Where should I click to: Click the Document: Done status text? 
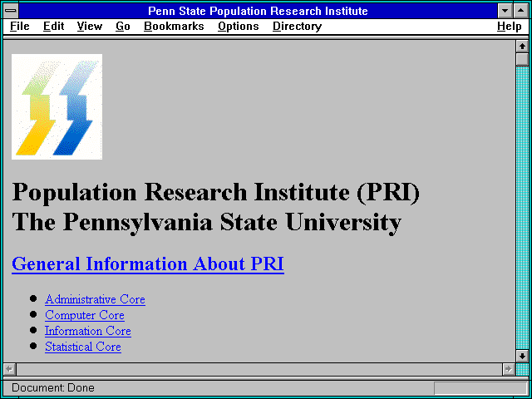coord(53,388)
